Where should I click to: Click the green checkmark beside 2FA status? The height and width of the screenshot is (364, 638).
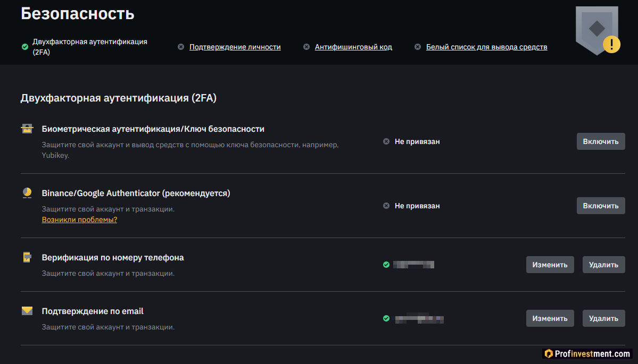pos(25,47)
